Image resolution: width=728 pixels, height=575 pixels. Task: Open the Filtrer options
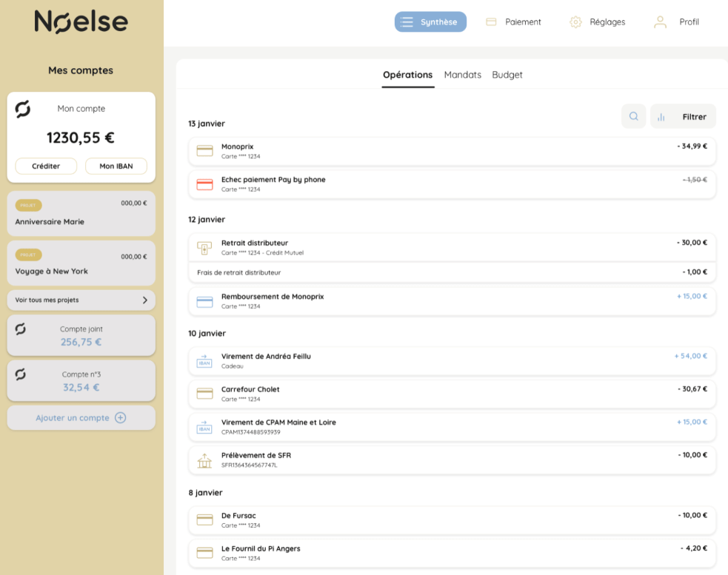[683, 116]
